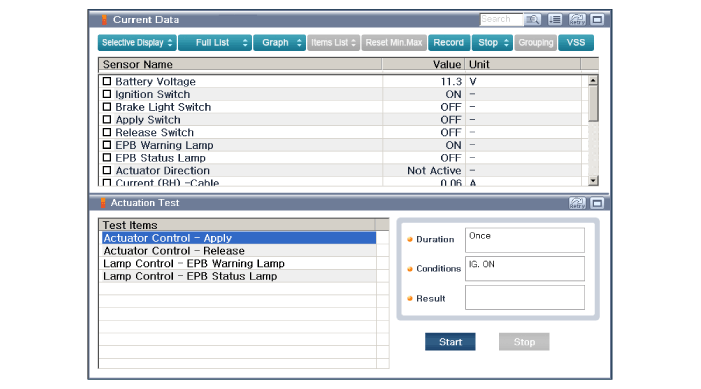The height and width of the screenshot is (389, 701).
Task: Click the Retry icon in Current Data header
Action: (577, 19)
